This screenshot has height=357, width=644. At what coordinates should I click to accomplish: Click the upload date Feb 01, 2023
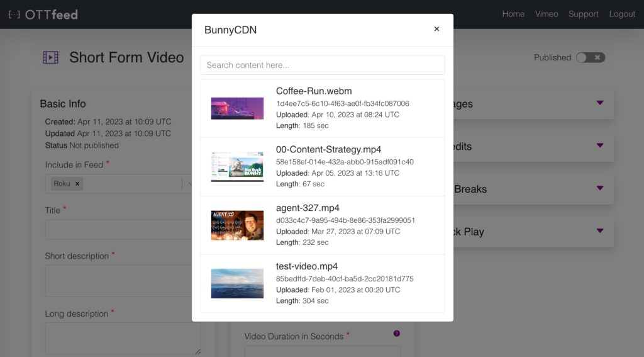[356, 290]
